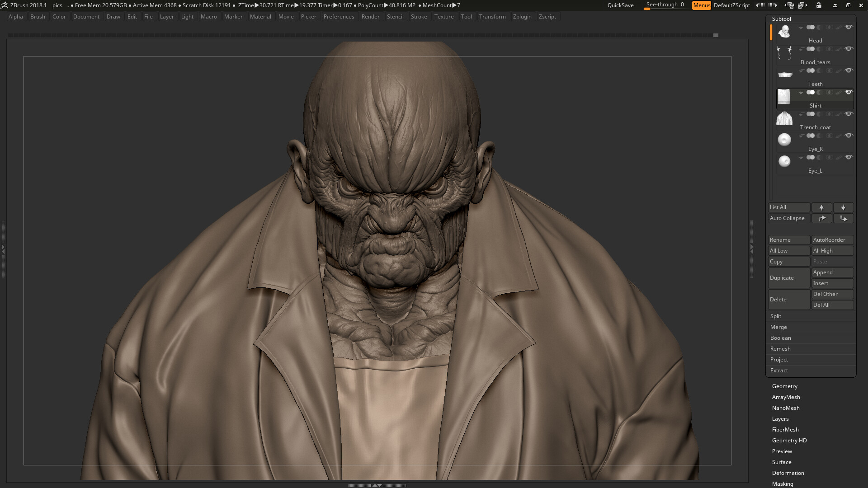Open the FiberMesh settings panel
The image size is (868, 488).
click(x=785, y=429)
